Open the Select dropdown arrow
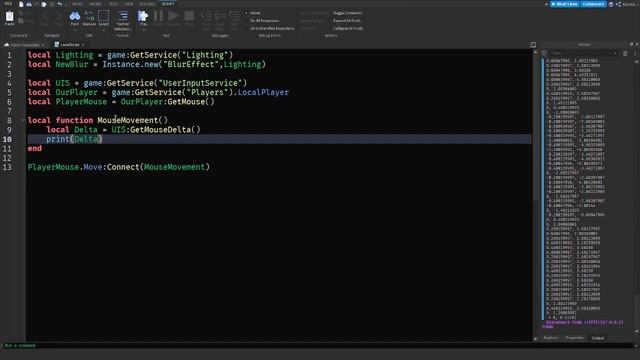 coord(104,29)
